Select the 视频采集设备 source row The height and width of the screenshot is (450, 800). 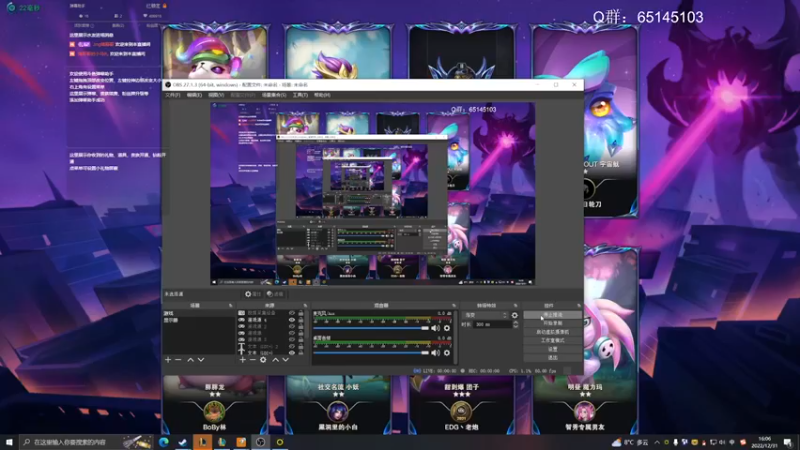pos(272,313)
